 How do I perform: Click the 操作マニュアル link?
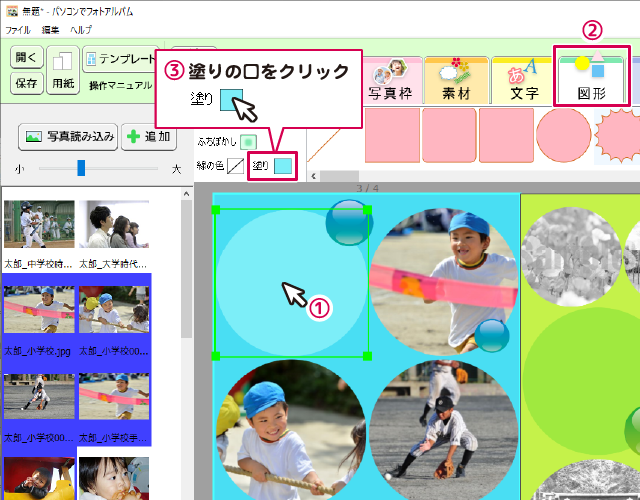pyautogui.click(x=120, y=85)
